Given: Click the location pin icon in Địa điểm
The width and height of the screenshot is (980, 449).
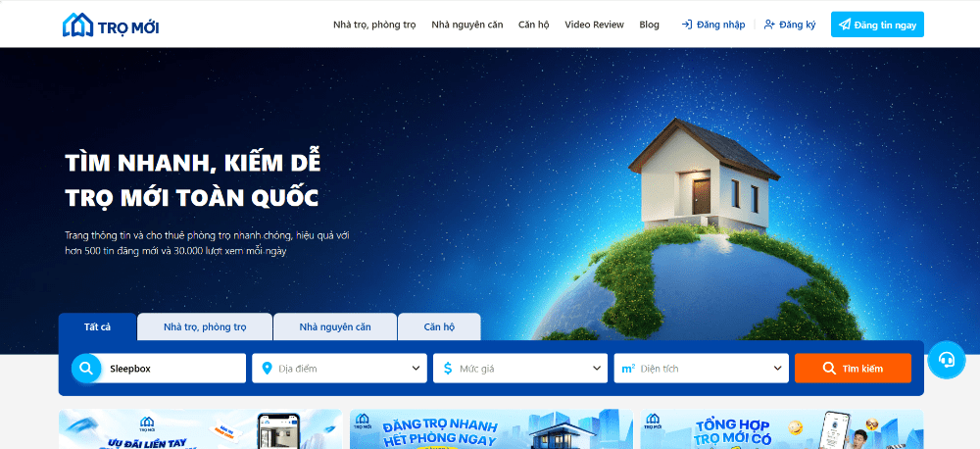Looking at the screenshot, I should tap(268, 369).
